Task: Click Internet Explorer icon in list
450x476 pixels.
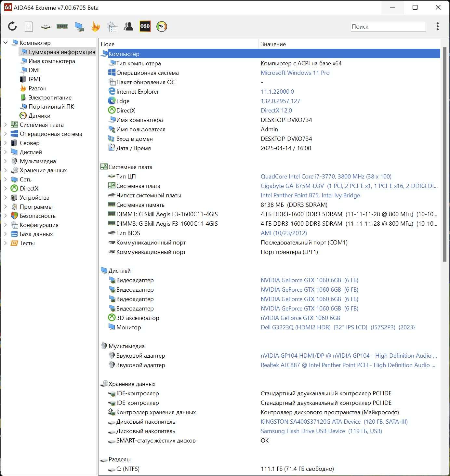Action: click(112, 91)
